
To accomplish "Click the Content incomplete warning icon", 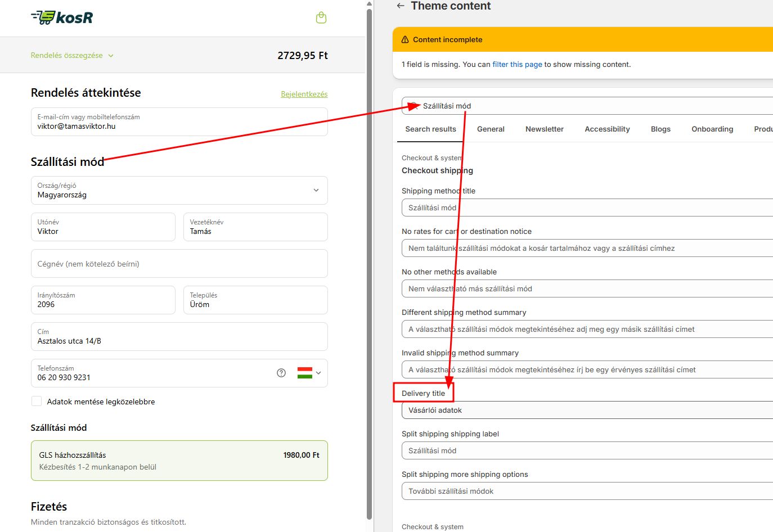I will point(405,40).
